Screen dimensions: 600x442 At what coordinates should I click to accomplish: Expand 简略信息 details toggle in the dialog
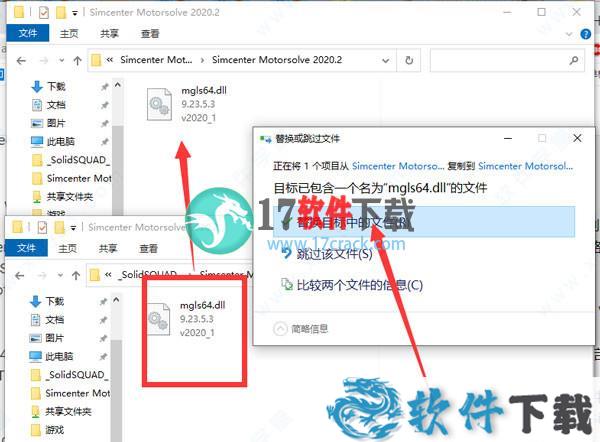[x=301, y=329]
